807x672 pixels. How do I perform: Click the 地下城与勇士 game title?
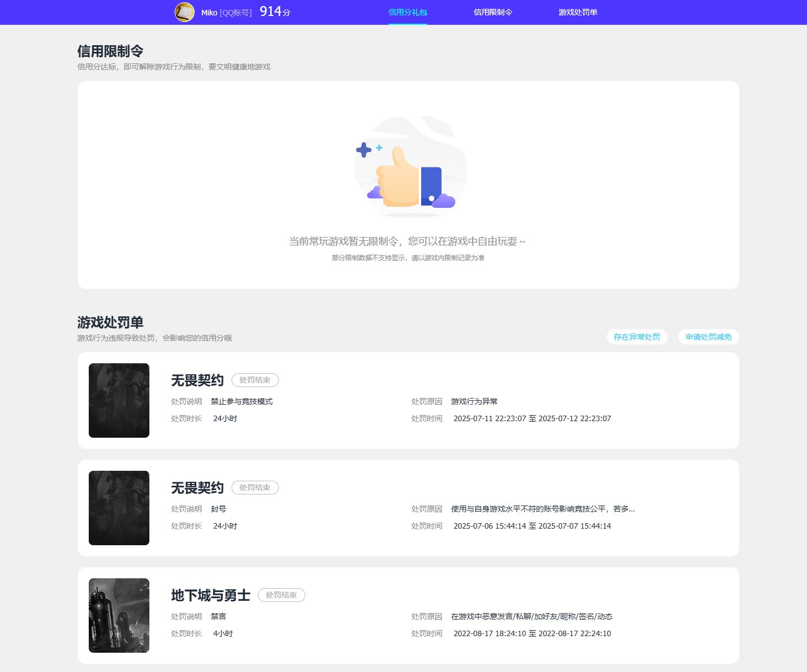(x=211, y=595)
